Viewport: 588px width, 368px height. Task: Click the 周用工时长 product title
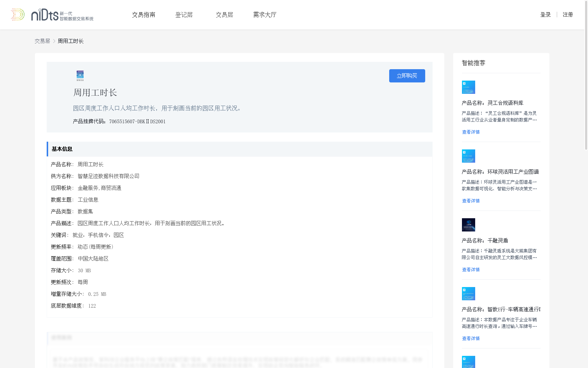[95, 93]
